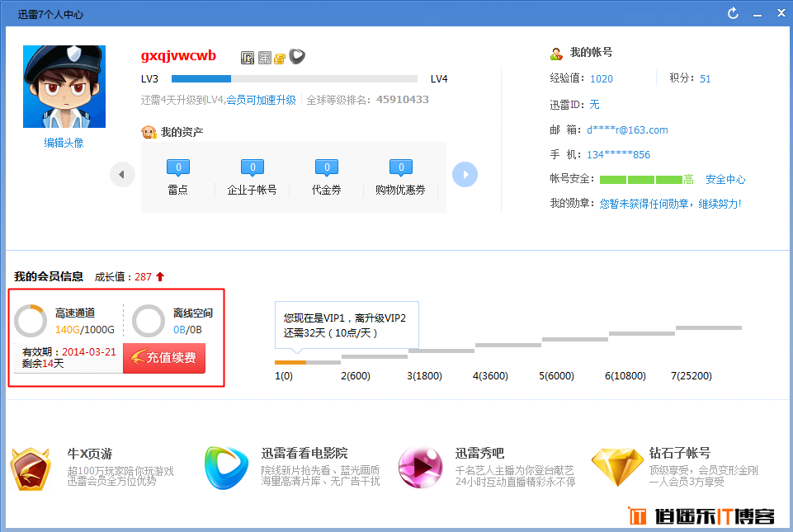Click the monkey icon beside 我的资产

(x=149, y=133)
